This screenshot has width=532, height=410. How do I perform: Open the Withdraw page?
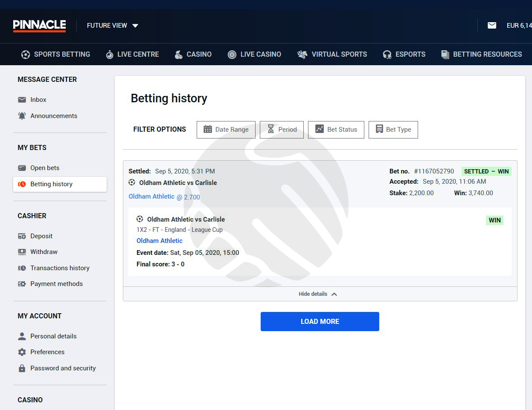click(x=44, y=252)
